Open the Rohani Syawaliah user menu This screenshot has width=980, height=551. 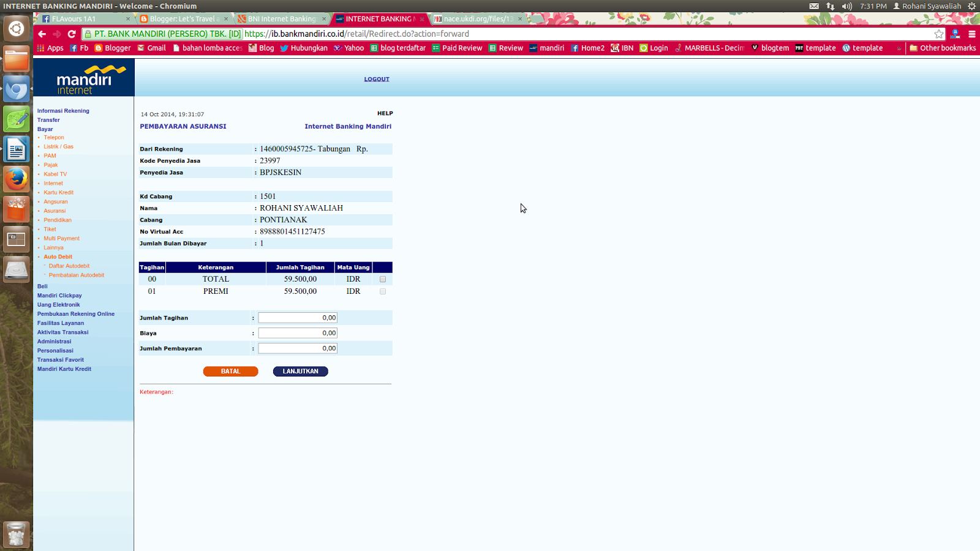927,6
